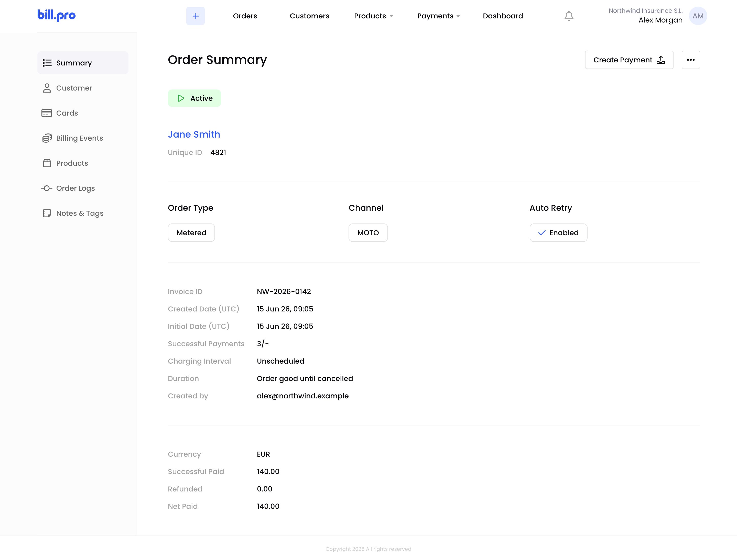Viewport: 737px width, 560px height.
Task: Click the Unscheduled charging interval value
Action: pos(280,361)
